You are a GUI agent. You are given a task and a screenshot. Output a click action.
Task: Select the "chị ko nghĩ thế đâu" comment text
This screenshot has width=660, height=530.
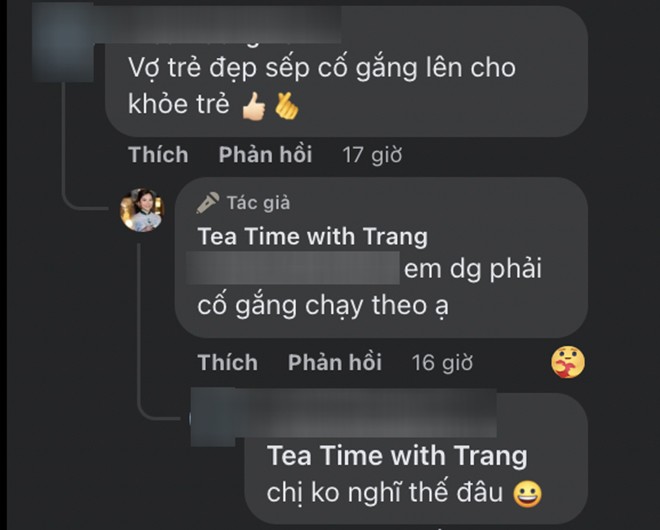tap(385, 493)
